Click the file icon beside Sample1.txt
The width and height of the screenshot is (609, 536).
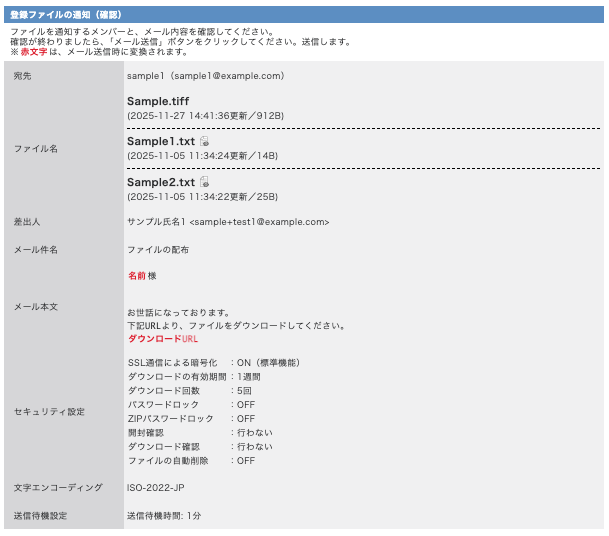[204, 141]
